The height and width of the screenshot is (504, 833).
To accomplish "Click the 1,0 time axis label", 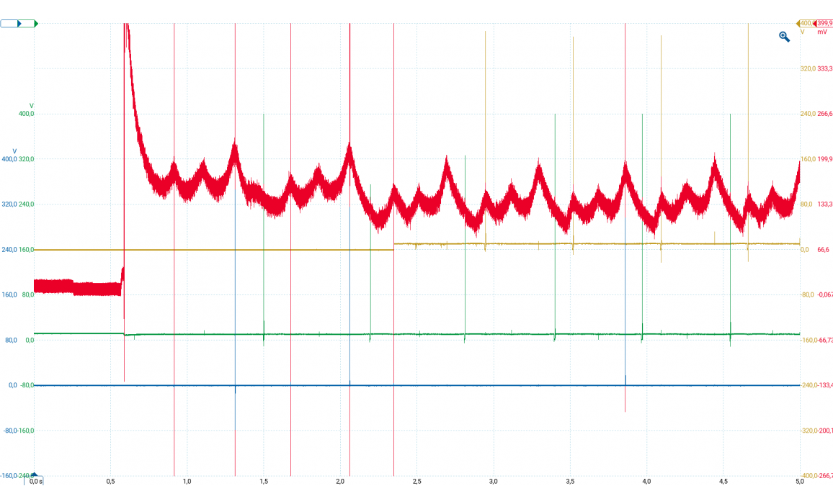I will click(187, 480).
